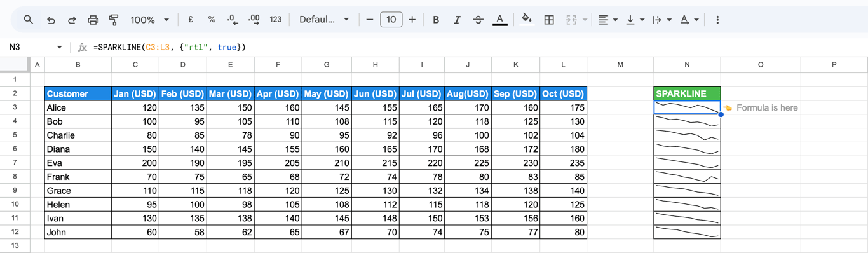Click Eva's Oct value 235
This screenshot has height=253, width=868.
tap(564, 163)
